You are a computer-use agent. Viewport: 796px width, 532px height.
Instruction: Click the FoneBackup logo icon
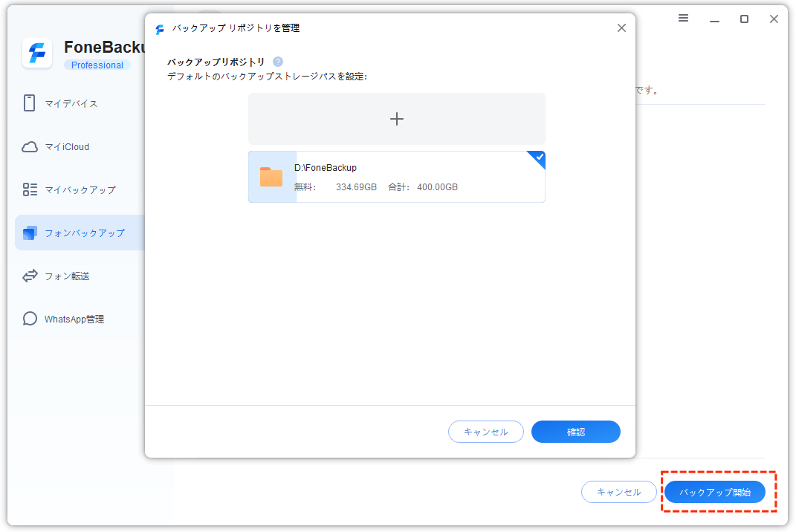coord(37,53)
